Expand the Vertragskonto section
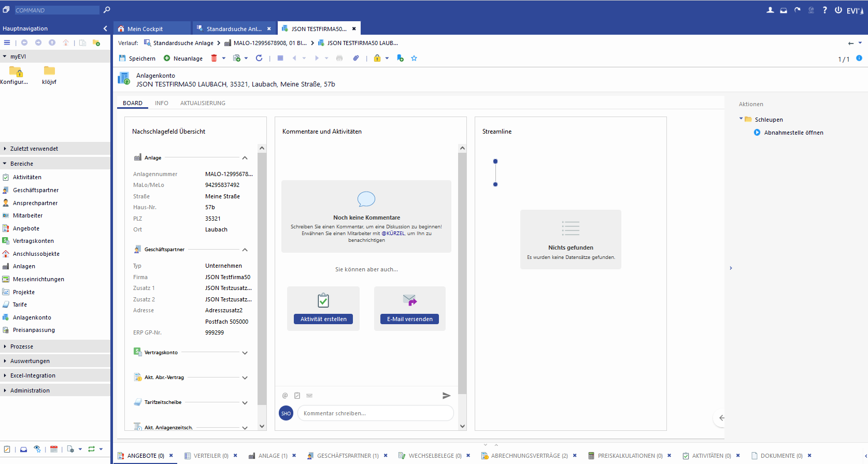The height and width of the screenshot is (464, 868). 245,353
